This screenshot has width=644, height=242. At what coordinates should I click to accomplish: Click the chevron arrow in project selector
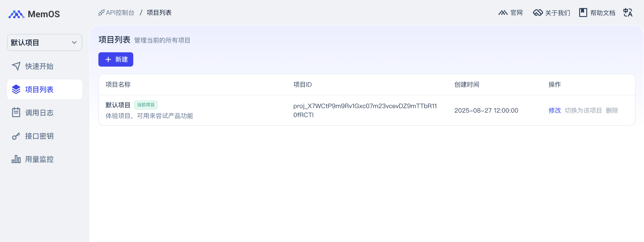pyautogui.click(x=74, y=42)
